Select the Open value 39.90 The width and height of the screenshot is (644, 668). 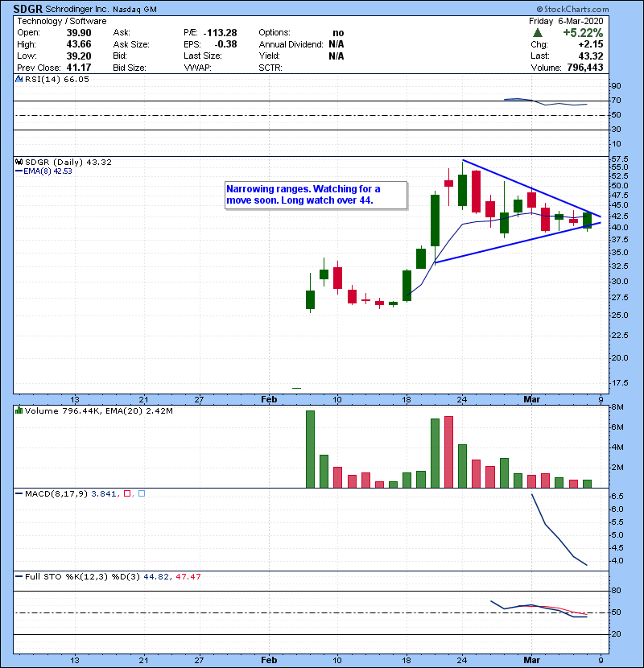[x=79, y=33]
